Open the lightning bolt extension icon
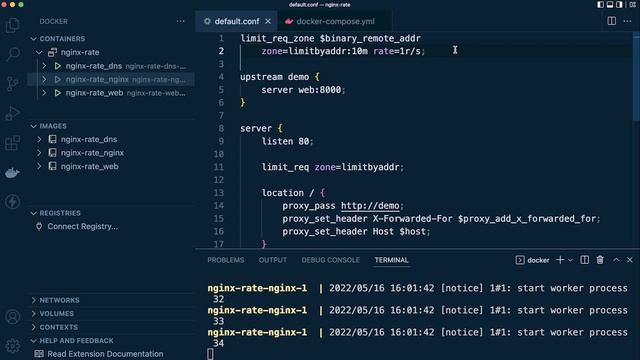 13,202
